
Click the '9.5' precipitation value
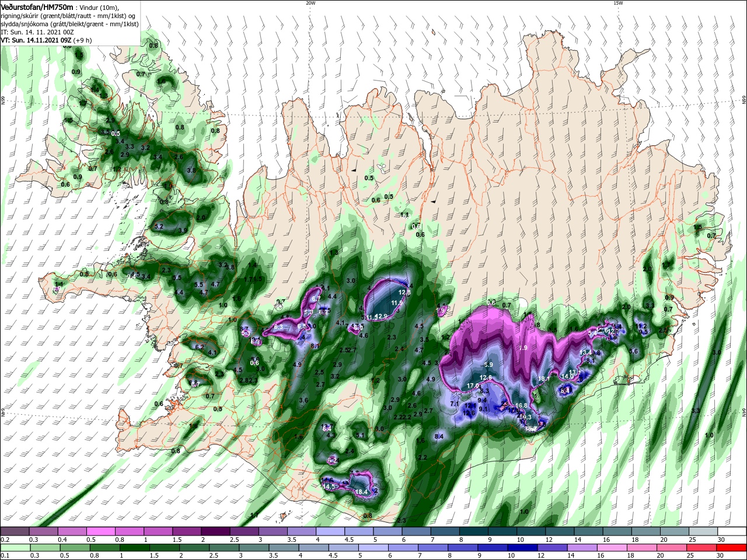(x=643, y=332)
